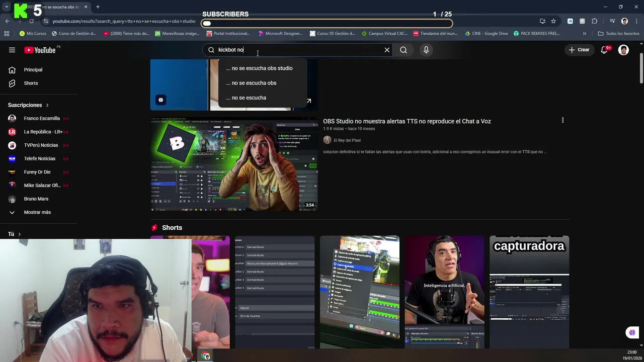Open the YouTube account avatar menu

(x=623, y=50)
